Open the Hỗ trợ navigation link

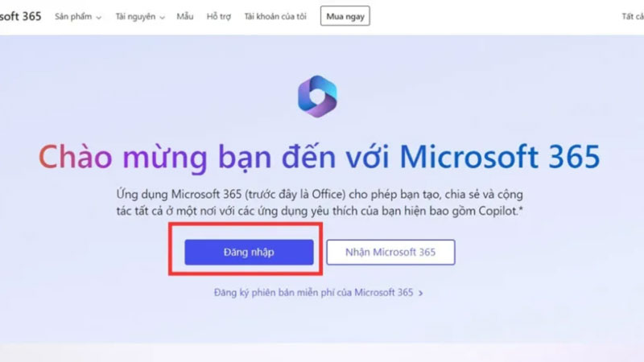pyautogui.click(x=218, y=16)
